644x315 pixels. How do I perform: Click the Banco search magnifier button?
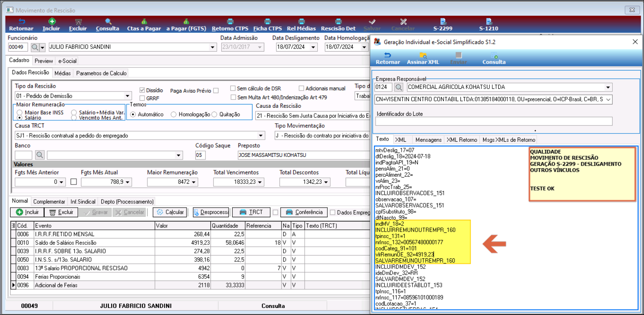[x=39, y=155]
